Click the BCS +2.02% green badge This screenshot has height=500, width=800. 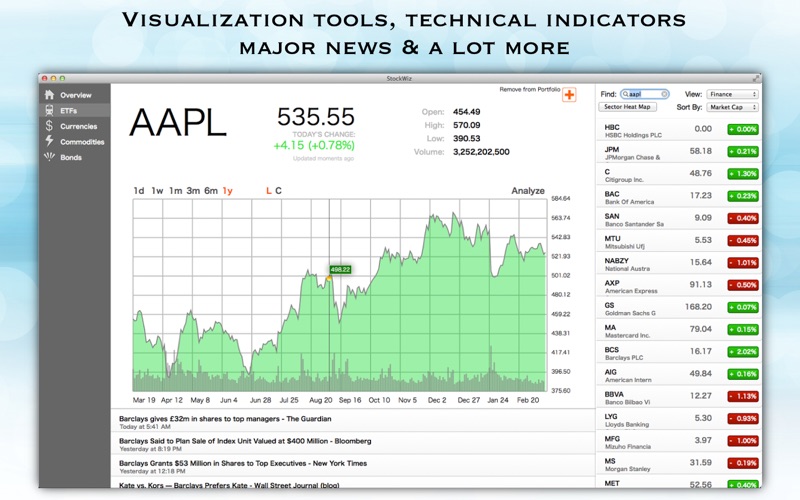pos(743,352)
